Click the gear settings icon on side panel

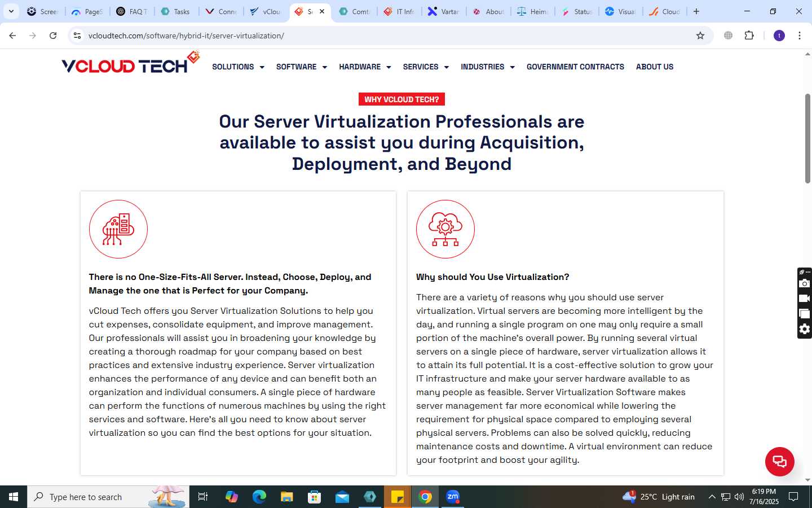pyautogui.click(x=805, y=329)
